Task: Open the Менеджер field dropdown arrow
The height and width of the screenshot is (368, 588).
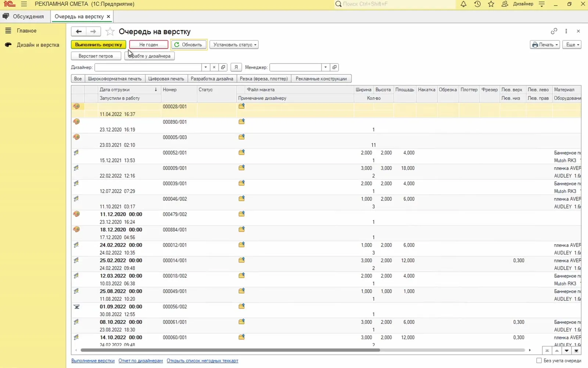Action: point(325,67)
